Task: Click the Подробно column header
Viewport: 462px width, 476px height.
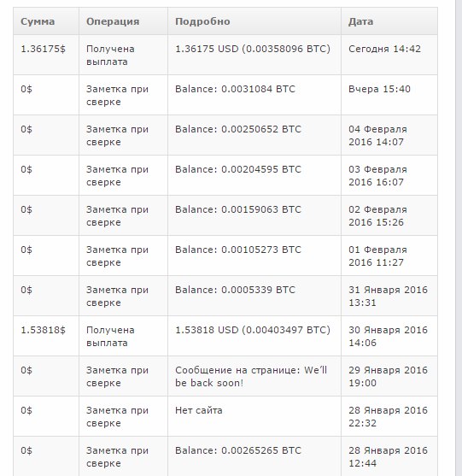Action: 254,21
